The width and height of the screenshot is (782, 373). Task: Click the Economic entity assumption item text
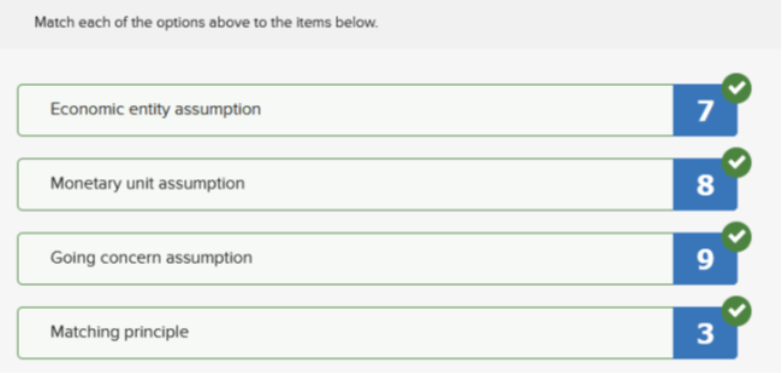pyautogui.click(x=156, y=109)
